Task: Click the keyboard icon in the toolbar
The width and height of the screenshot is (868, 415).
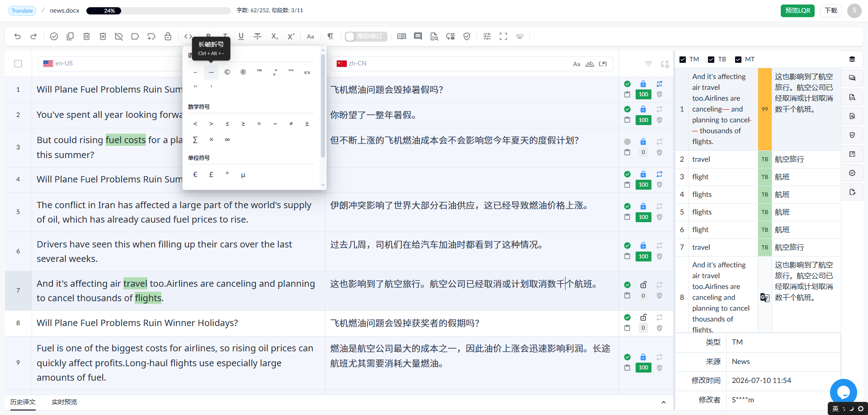Action: point(519,37)
